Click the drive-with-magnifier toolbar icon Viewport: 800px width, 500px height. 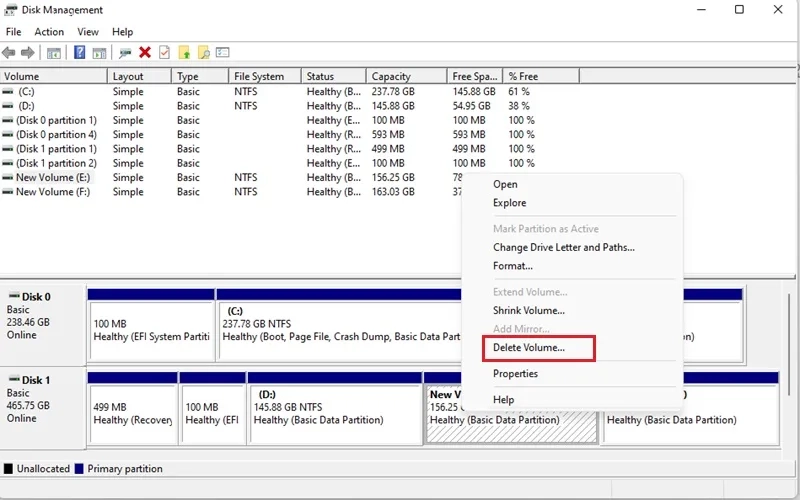(x=125, y=53)
